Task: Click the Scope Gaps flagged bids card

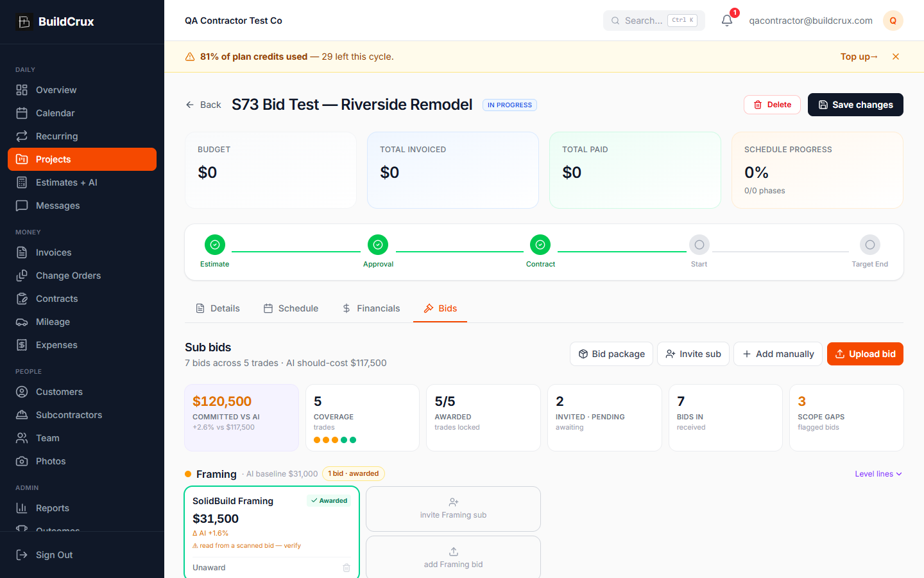Action: (x=846, y=417)
